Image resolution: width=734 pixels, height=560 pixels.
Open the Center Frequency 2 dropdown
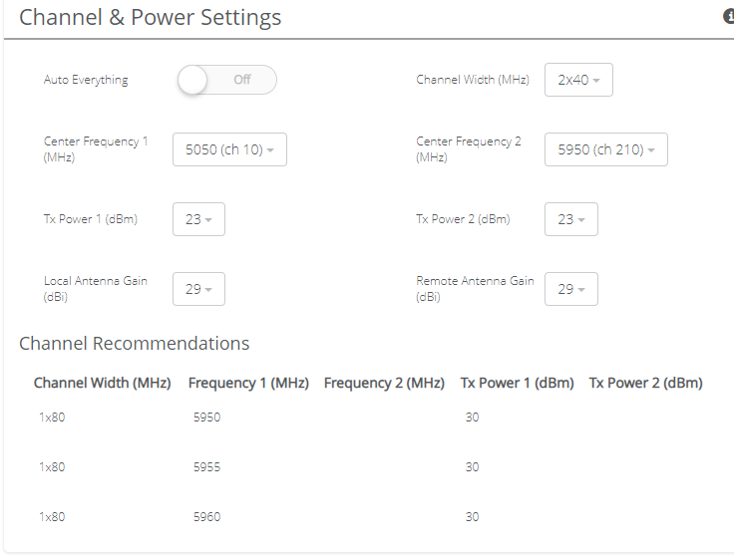coord(605,149)
